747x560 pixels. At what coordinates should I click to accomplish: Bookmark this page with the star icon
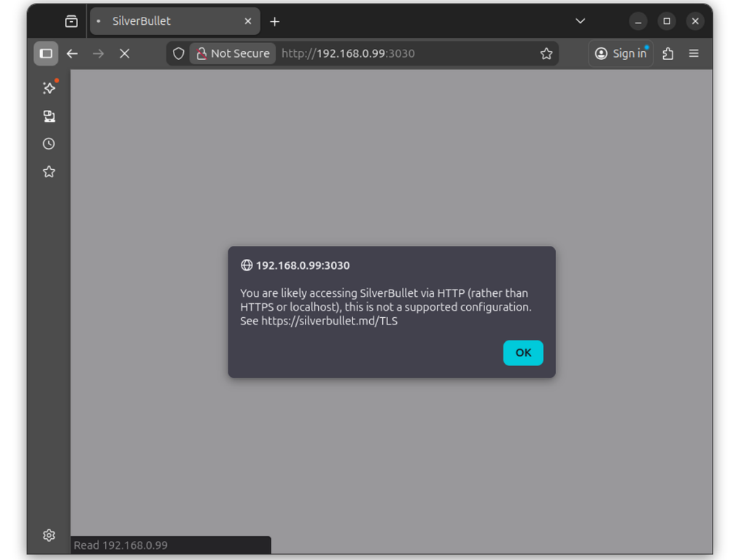click(546, 53)
